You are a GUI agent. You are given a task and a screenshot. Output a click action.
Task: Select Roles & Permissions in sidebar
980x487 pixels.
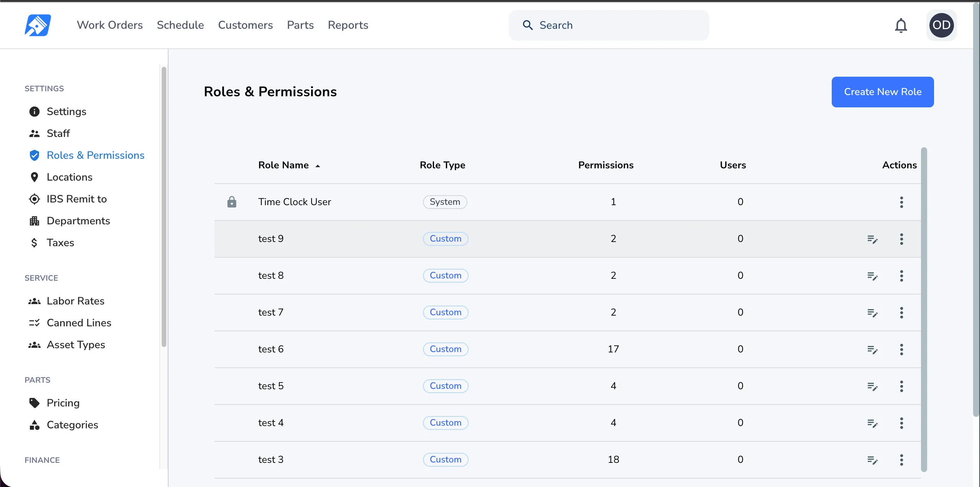click(87, 155)
